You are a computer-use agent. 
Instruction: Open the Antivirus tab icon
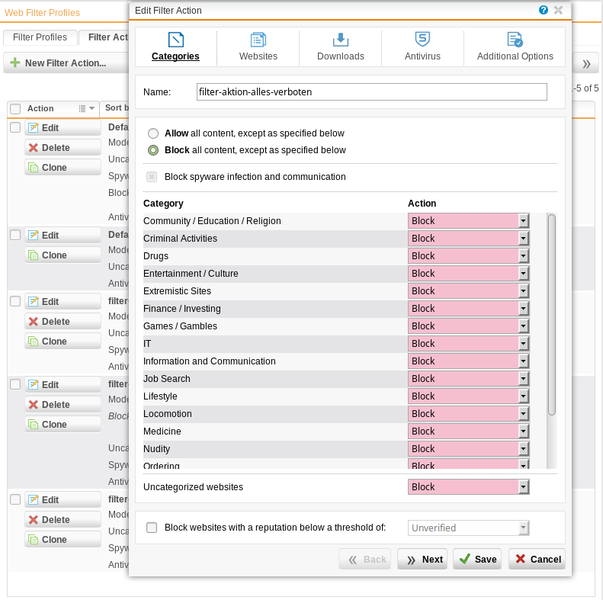422,40
